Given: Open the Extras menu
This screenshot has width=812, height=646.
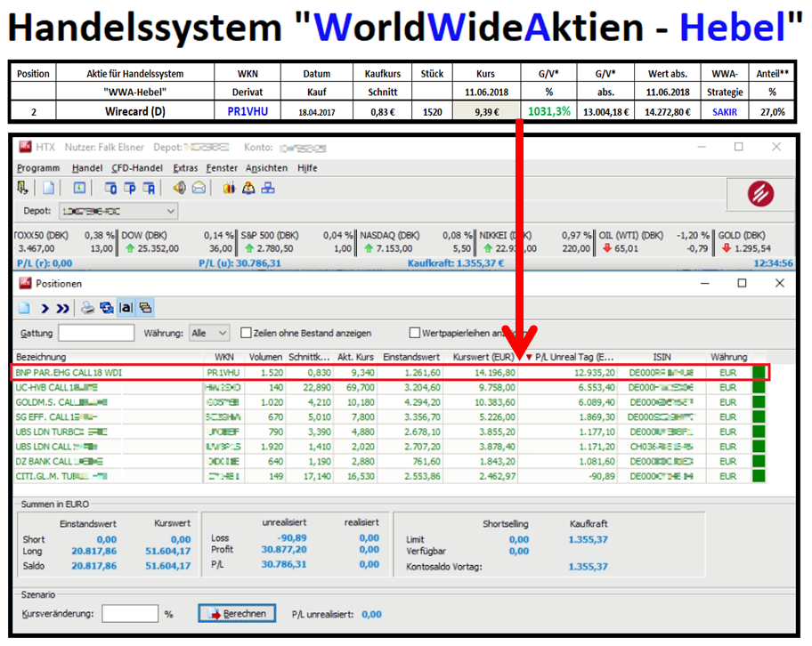Looking at the screenshot, I should [185, 167].
